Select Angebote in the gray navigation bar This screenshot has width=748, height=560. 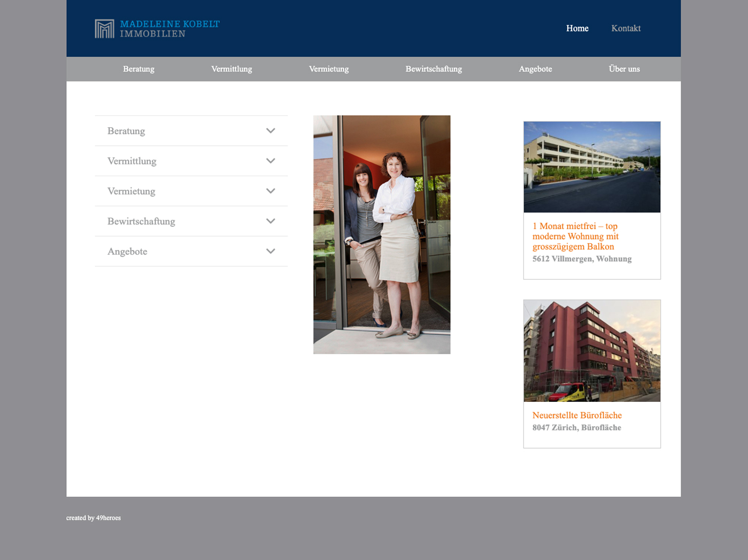(x=535, y=69)
